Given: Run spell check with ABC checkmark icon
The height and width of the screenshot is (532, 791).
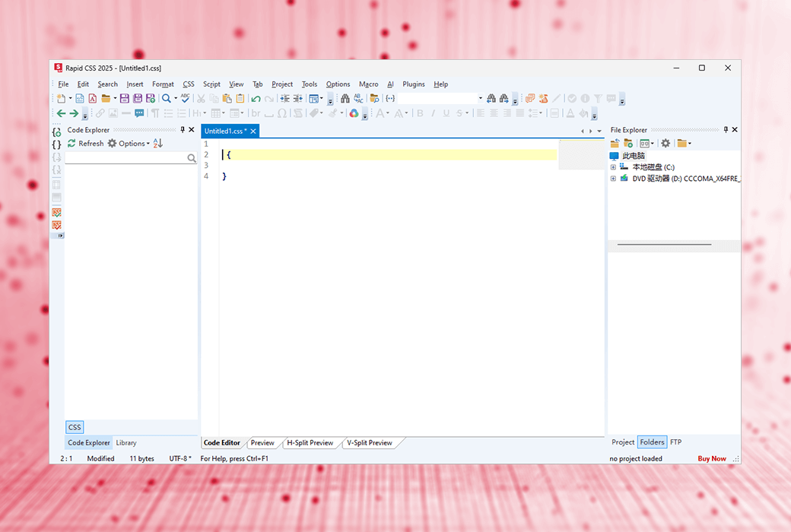Looking at the screenshot, I should 186,98.
